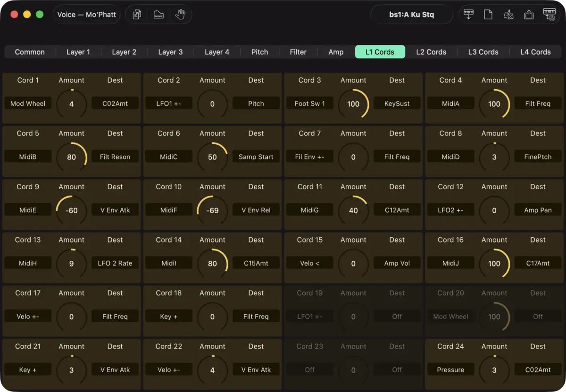Click the copy documents icon in toolbar
566x392 pixels.
pyautogui.click(x=137, y=15)
